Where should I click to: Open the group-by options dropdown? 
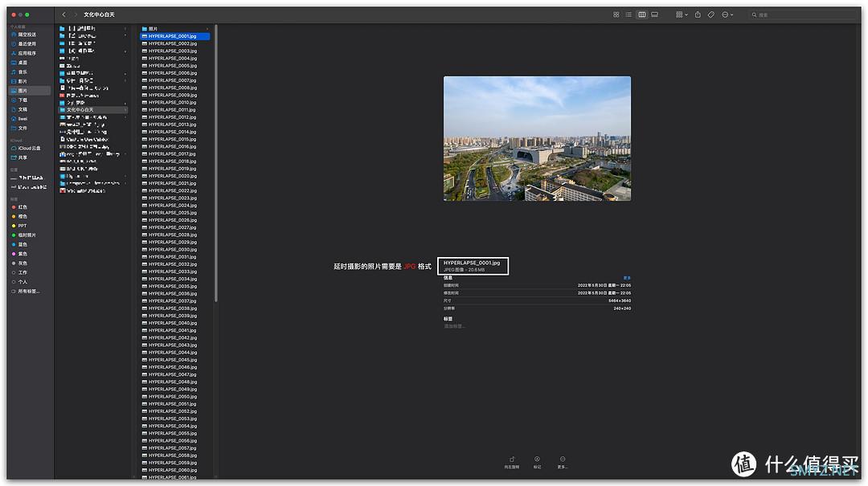click(682, 14)
